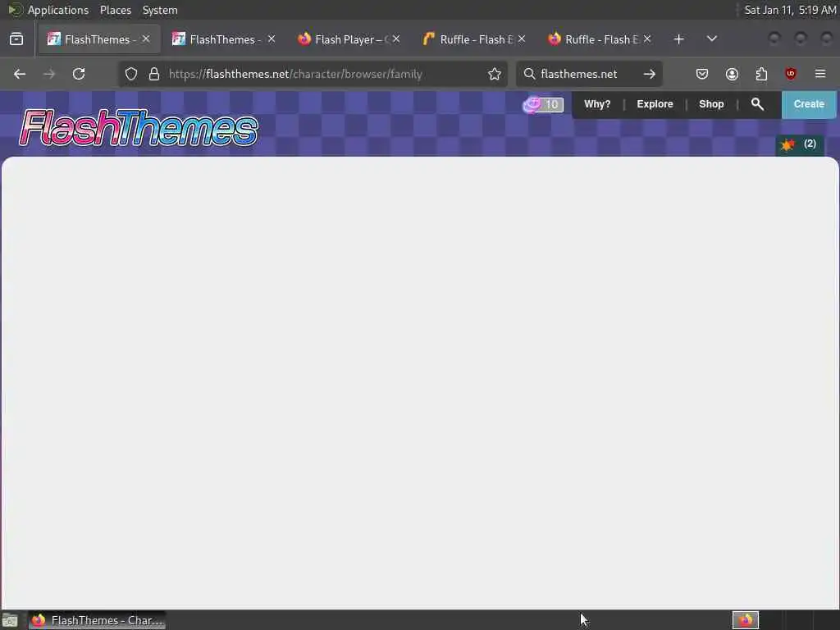Click the site security padlock icon
This screenshot has width=840, height=630.
pyautogui.click(x=154, y=74)
